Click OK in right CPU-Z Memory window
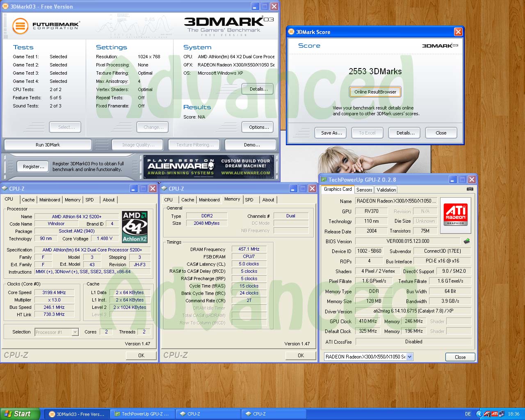Image resolution: width=525 pixels, height=420 pixels. click(x=301, y=356)
